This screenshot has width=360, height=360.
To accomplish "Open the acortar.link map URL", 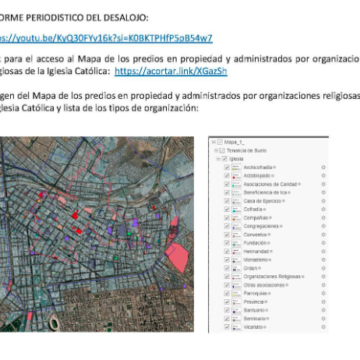I will pyautogui.click(x=171, y=71).
